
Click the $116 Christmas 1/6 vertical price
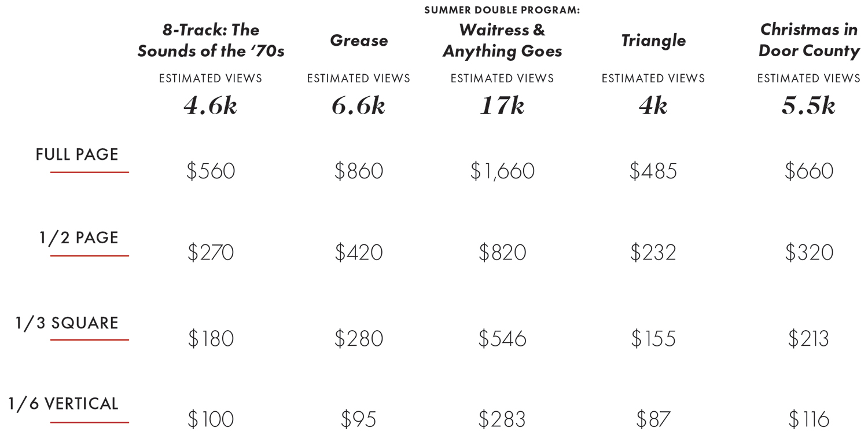click(x=808, y=419)
